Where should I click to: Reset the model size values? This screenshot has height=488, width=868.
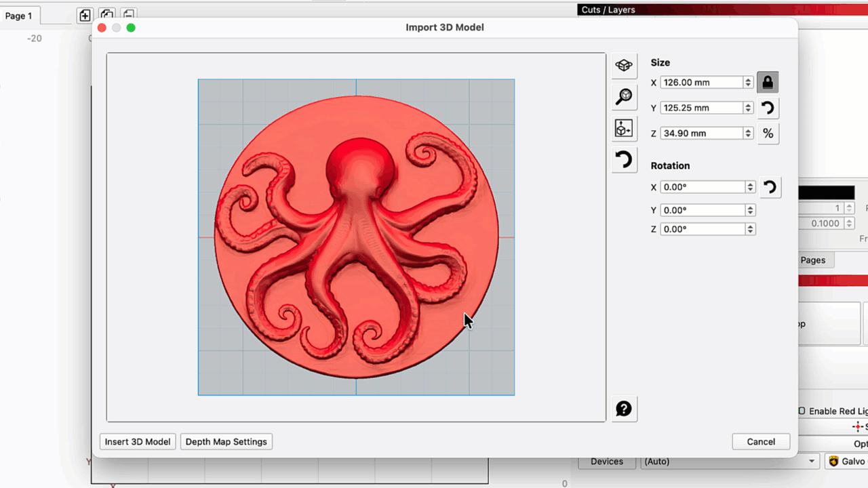[768, 108]
